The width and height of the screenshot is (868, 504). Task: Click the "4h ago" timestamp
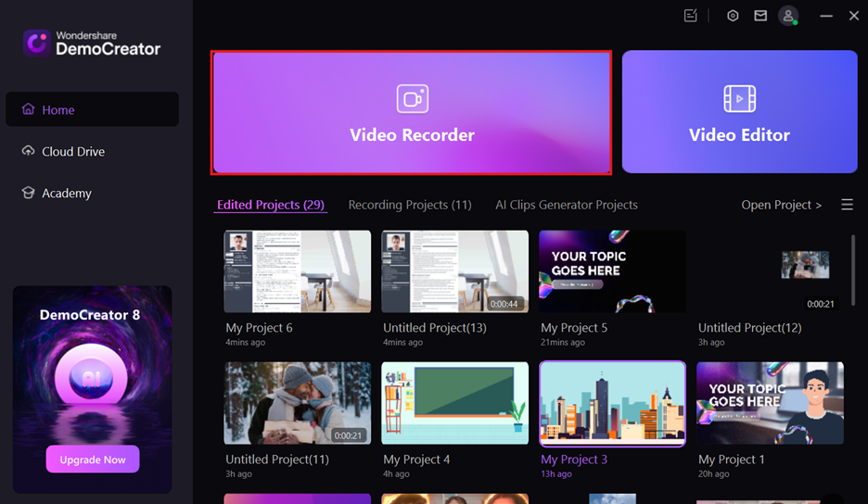click(x=396, y=474)
